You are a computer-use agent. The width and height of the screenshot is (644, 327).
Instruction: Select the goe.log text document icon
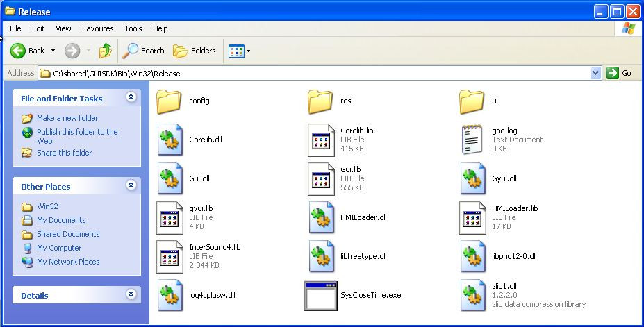[x=472, y=140]
